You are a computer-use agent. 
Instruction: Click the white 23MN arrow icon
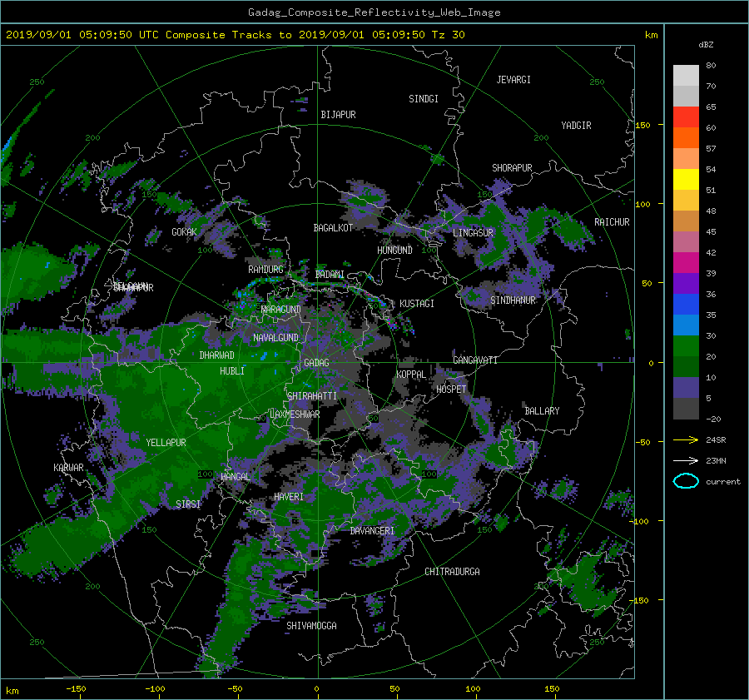(x=686, y=460)
